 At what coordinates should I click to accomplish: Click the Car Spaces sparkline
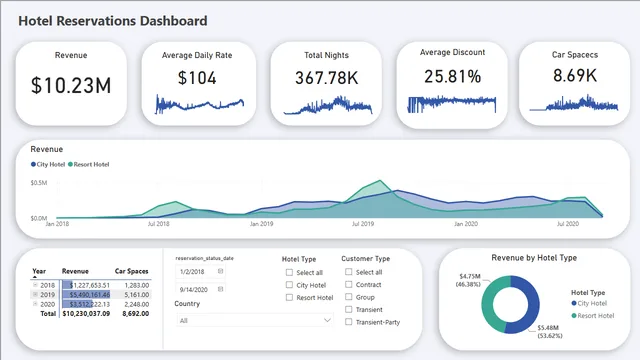574,103
